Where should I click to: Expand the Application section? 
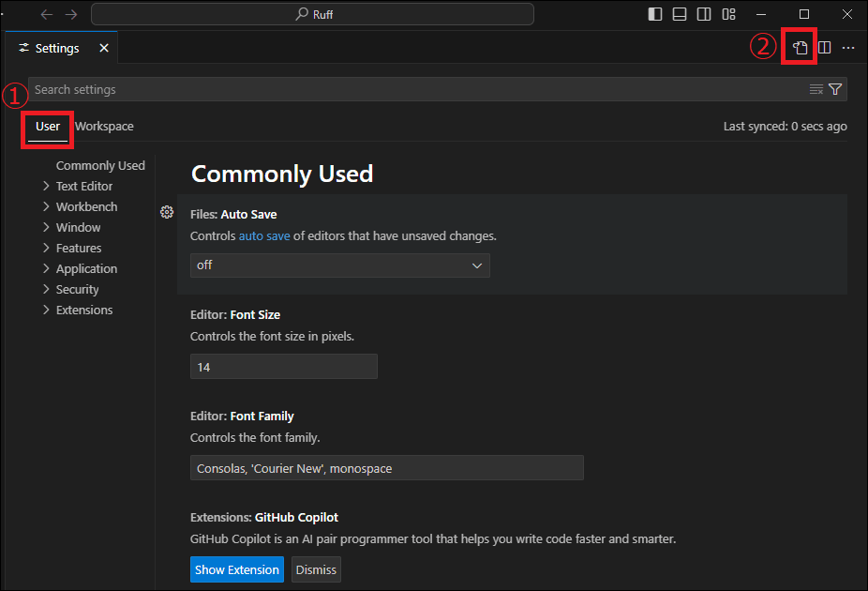coord(46,268)
